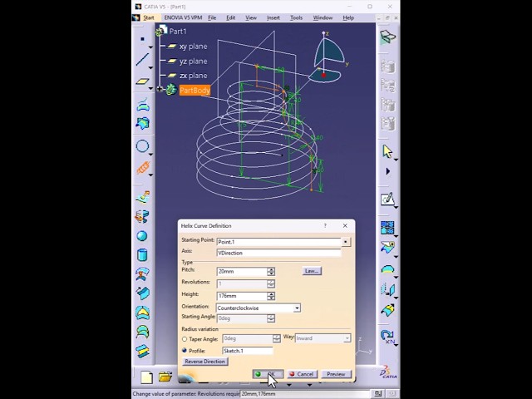Select the Fill surface tool
Screen dimensions: 532x399
pyautogui.click(x=143, y=313)
